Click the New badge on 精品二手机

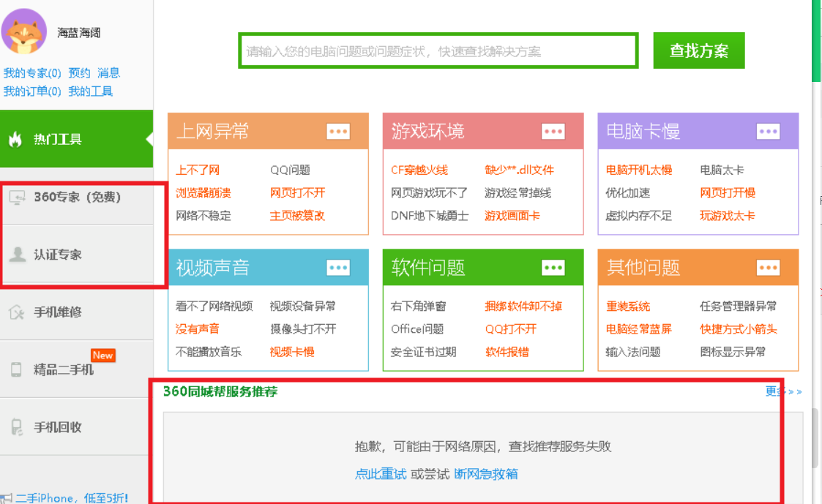click(102, 356)
